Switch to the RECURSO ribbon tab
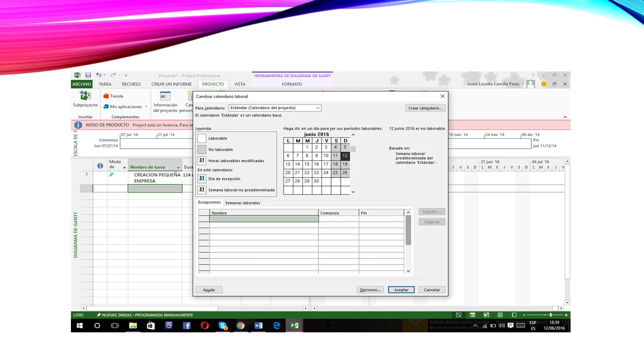This screenshot has width=644, height=362. coord(131,84)
